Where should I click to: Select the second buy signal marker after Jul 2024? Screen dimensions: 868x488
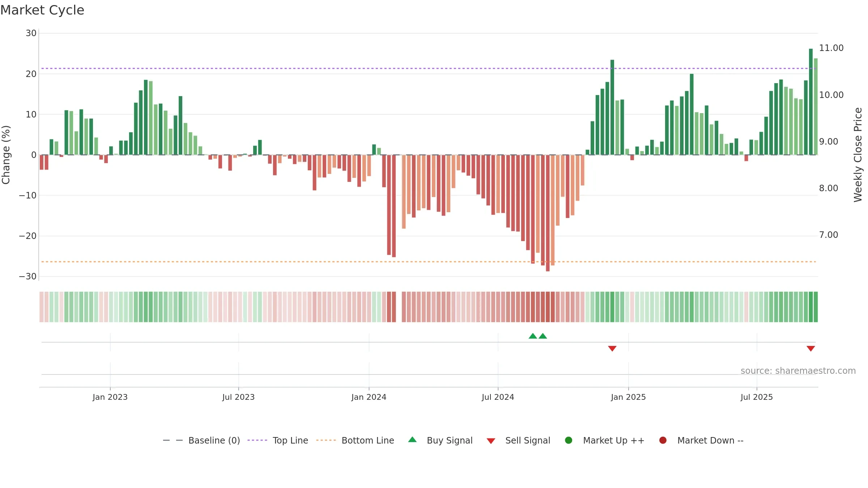click(x=543, y=336)
